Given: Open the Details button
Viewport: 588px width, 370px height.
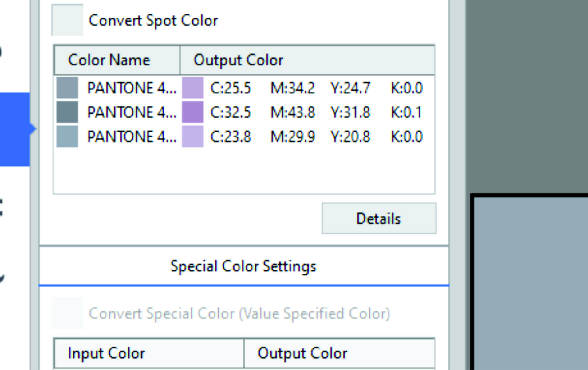Looking at the screenshot, I should [379, 218].
